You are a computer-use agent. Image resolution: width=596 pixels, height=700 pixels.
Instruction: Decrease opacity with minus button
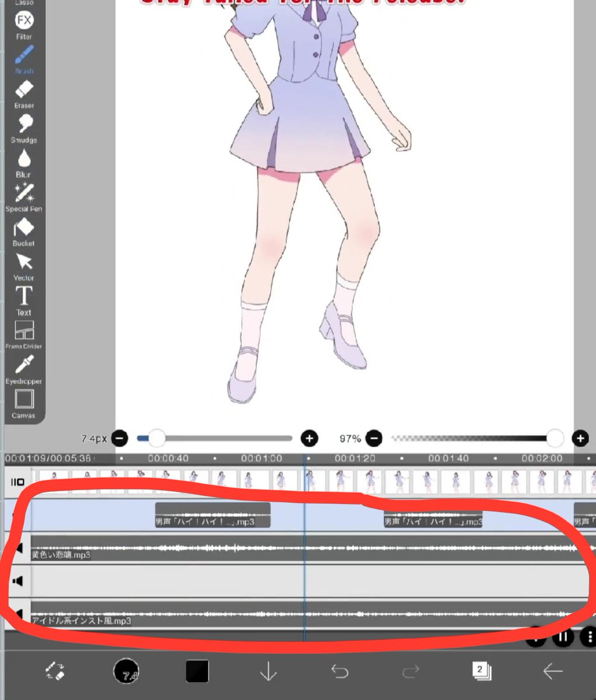375,438
